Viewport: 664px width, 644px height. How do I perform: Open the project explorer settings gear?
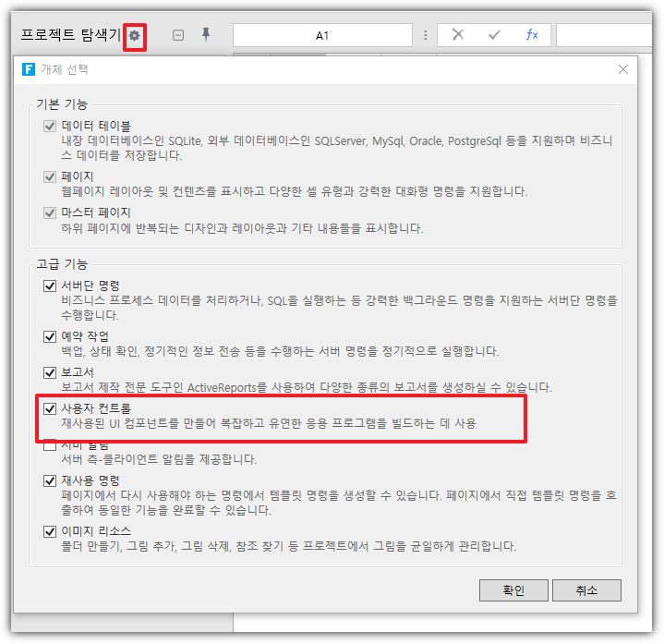(135, 35)
